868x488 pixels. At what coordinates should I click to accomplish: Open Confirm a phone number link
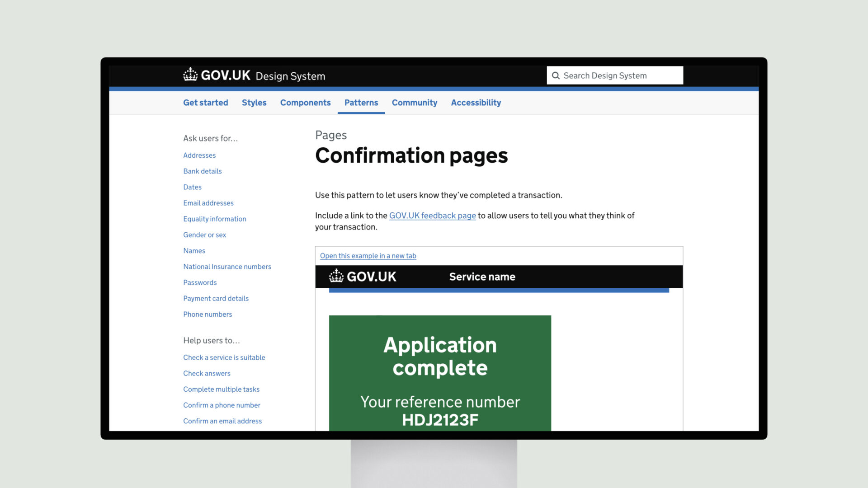tap(222, 405)
